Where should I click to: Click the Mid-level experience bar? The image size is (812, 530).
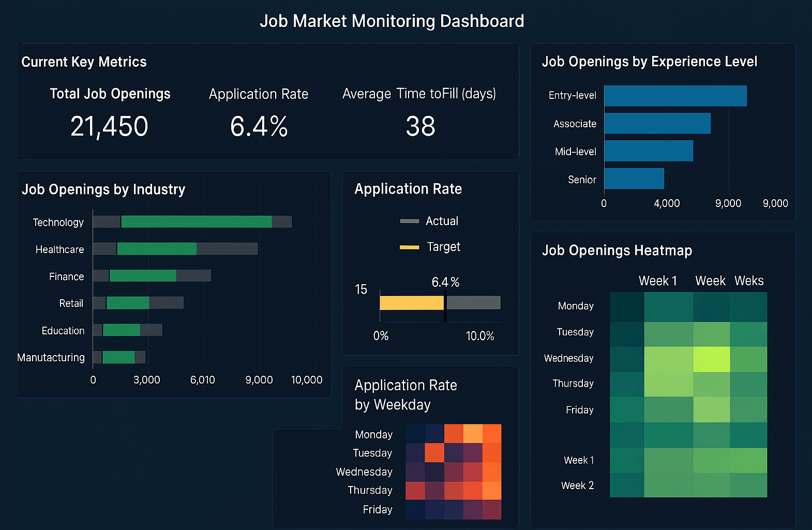648,151
